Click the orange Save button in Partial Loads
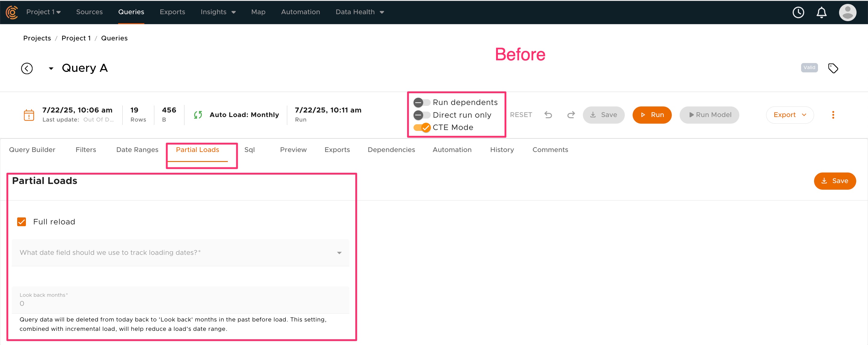Viewport: 868px width, 345px height. 835,181
